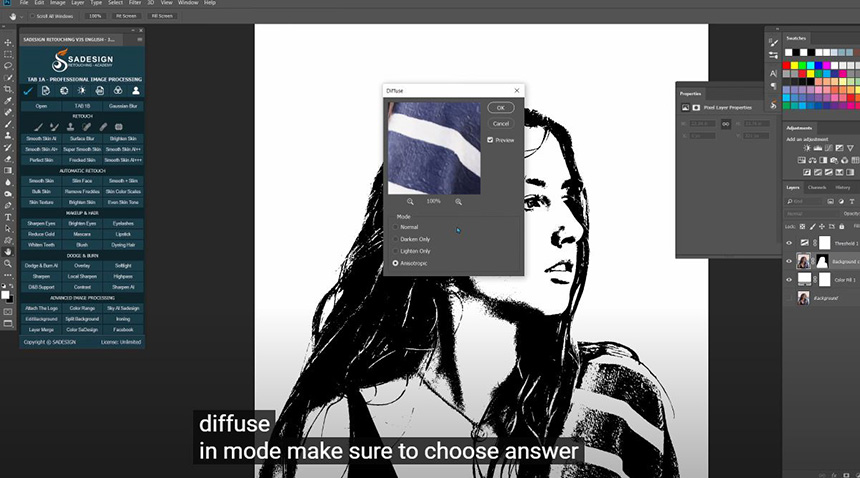Zoom out the Diffuse preview
The image size is (860, 478).
click(410, 202)
